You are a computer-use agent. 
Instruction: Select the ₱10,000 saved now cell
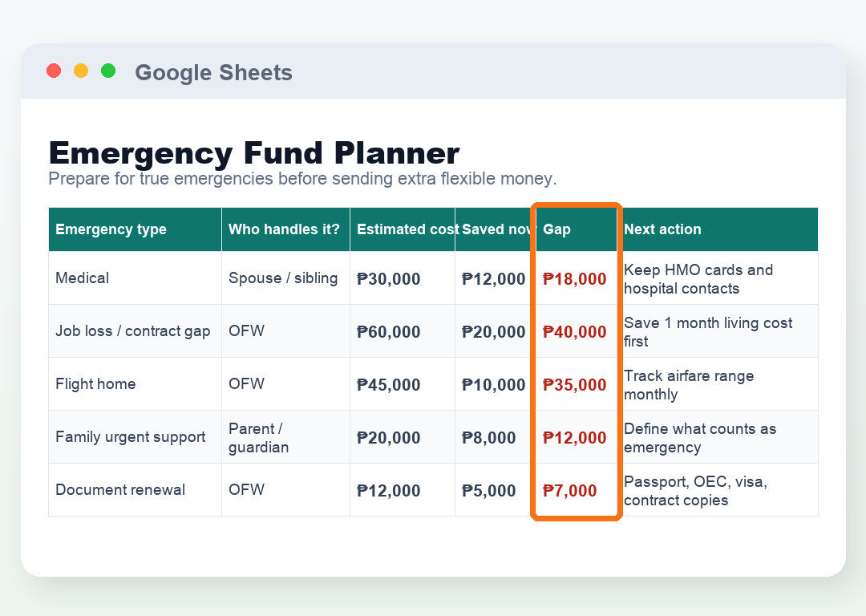(496, 384)
